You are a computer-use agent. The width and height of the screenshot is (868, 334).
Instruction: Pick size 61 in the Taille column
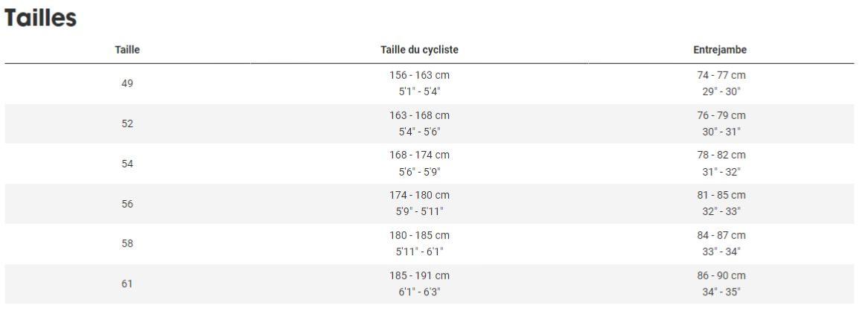click(127, 283)
